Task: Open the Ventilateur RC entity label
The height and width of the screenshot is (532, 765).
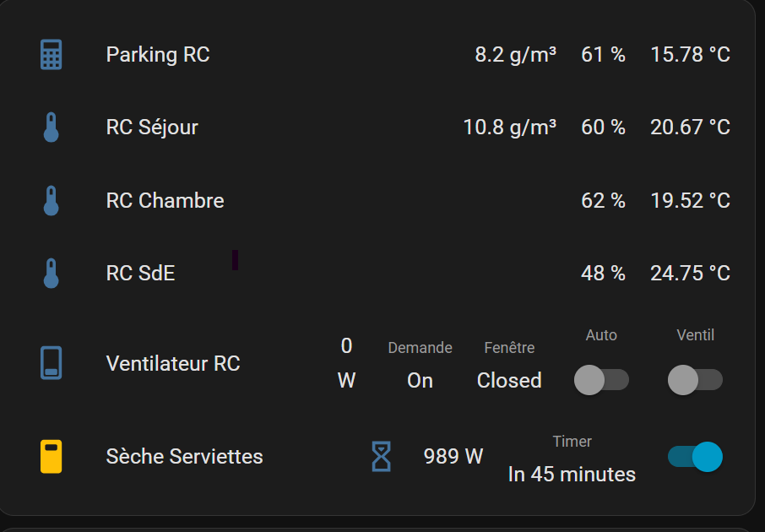Action: pos(173,363)
